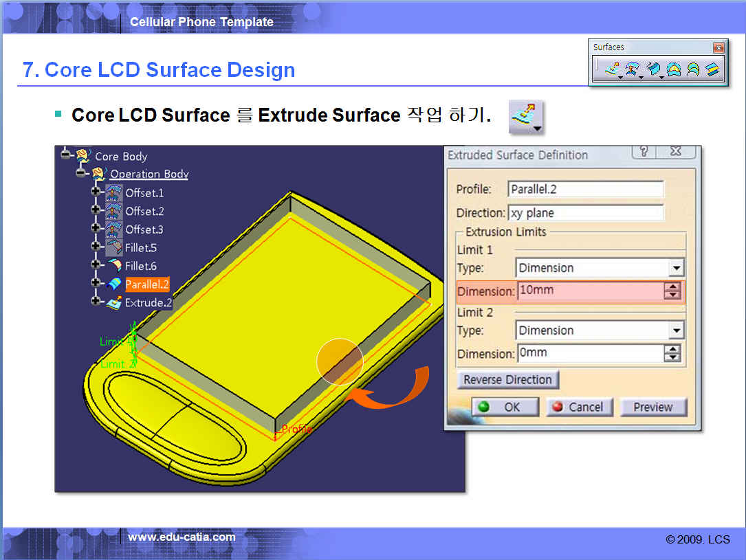
Task: Click the Reverse Direction button
Action: pos(507,379)
